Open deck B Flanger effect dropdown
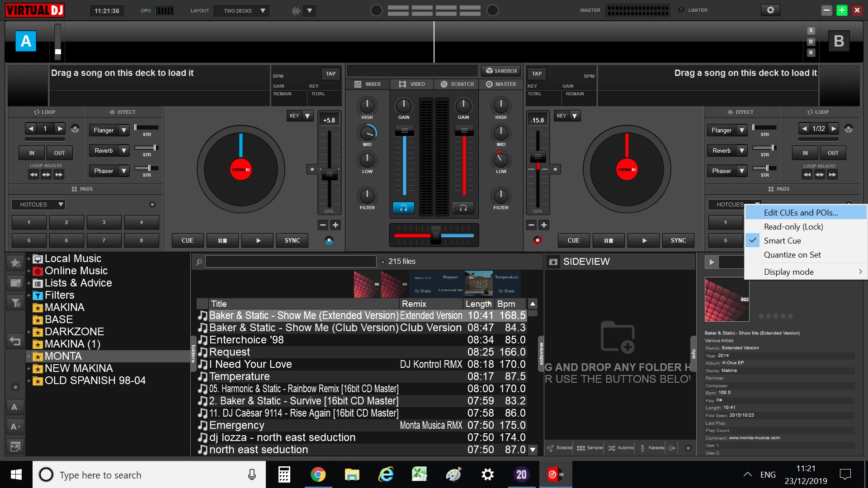 742,130
